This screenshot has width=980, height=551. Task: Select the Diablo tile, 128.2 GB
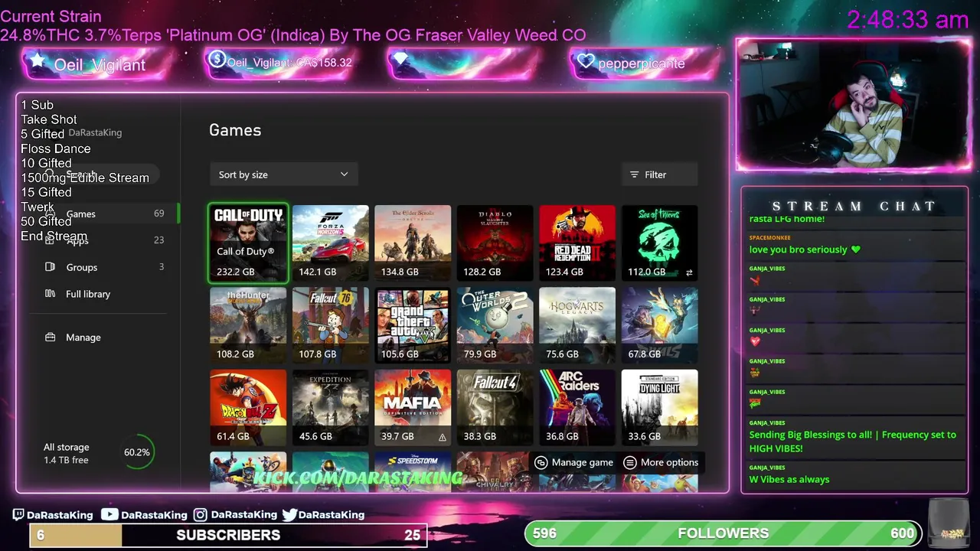[x=495, y=243]
